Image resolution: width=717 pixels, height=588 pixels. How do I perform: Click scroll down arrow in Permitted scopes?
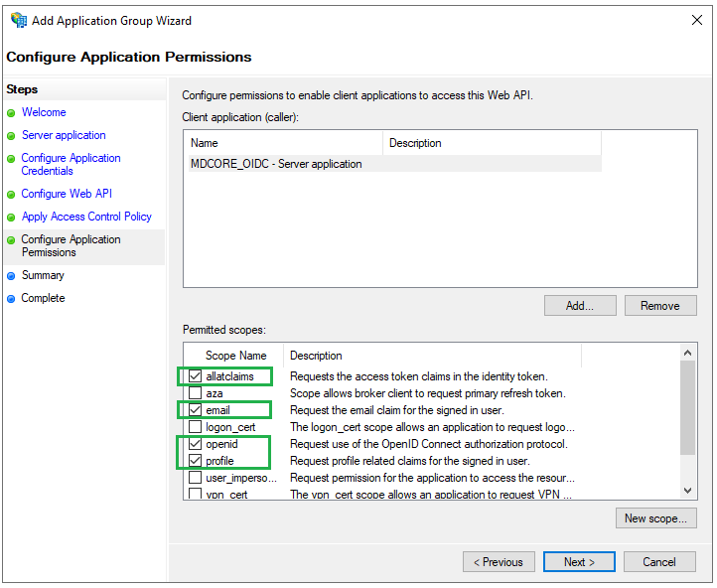click(687, 491)
